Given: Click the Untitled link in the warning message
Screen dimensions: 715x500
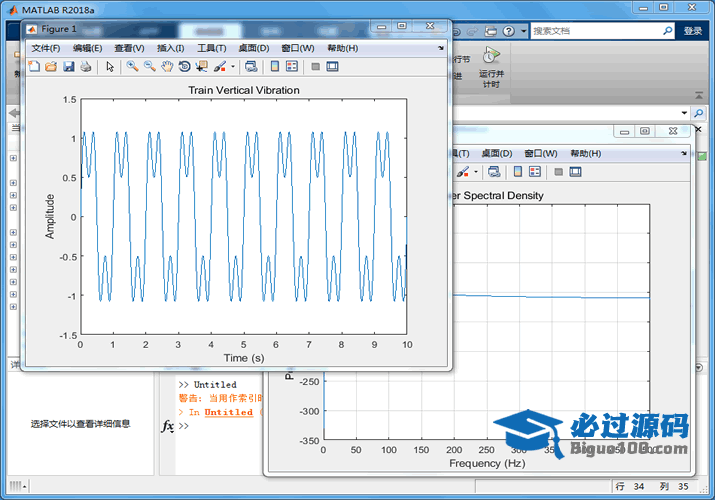Looking at the screenshot, I should (228, 412).
